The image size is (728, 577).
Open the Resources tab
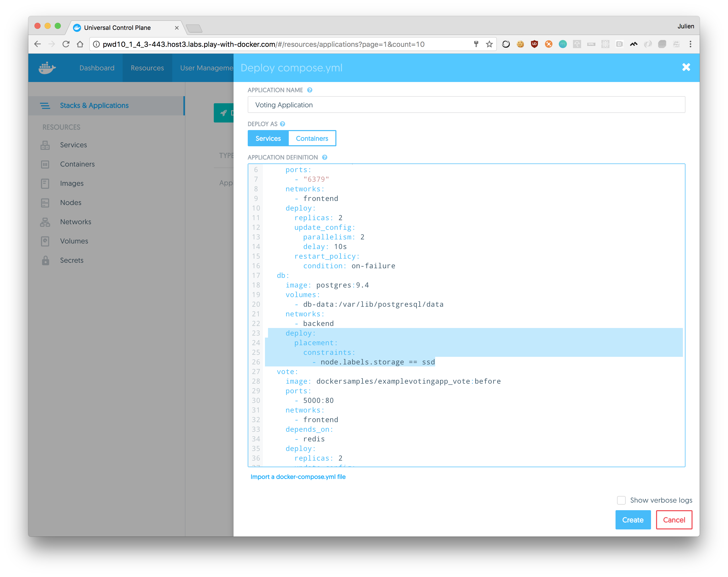click(147, 68)
